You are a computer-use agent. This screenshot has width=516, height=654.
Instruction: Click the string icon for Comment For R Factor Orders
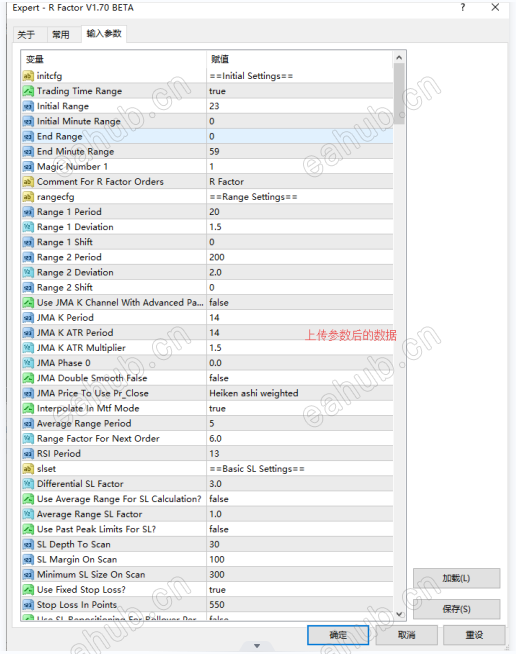(x=28, y=181)
